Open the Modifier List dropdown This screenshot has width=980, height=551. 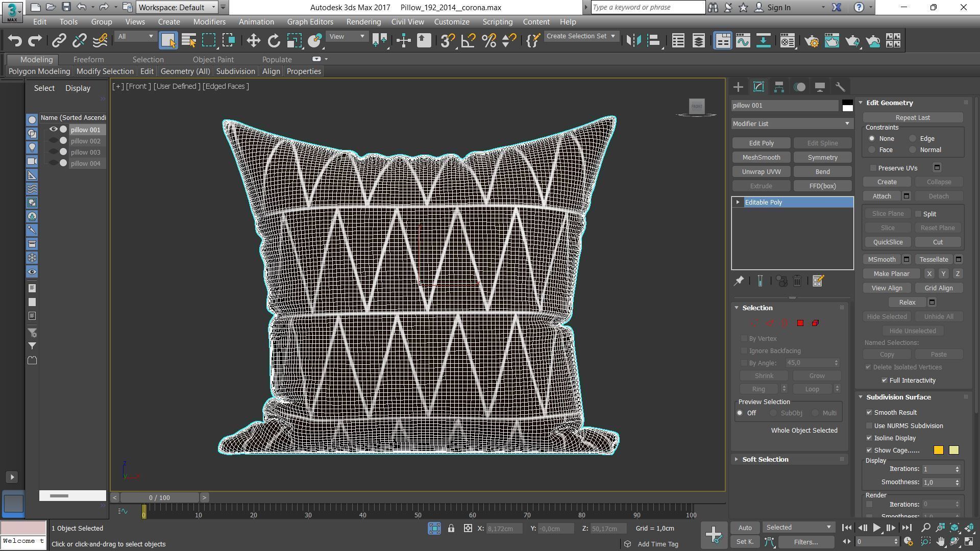point(792,124)
